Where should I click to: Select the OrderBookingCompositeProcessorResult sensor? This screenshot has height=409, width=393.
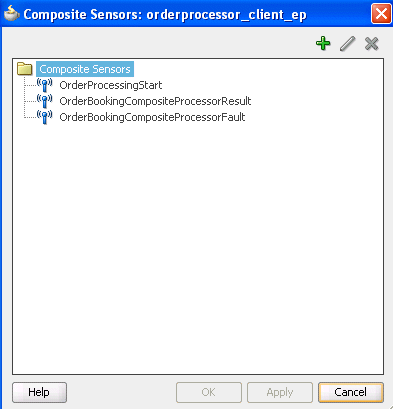tap(155, 101)
